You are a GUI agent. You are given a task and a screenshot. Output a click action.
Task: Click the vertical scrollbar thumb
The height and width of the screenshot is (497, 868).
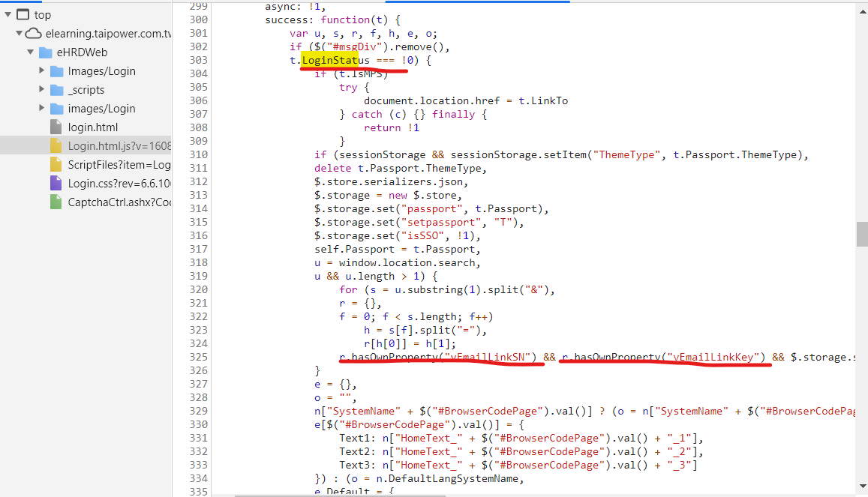tap(862, 235)
